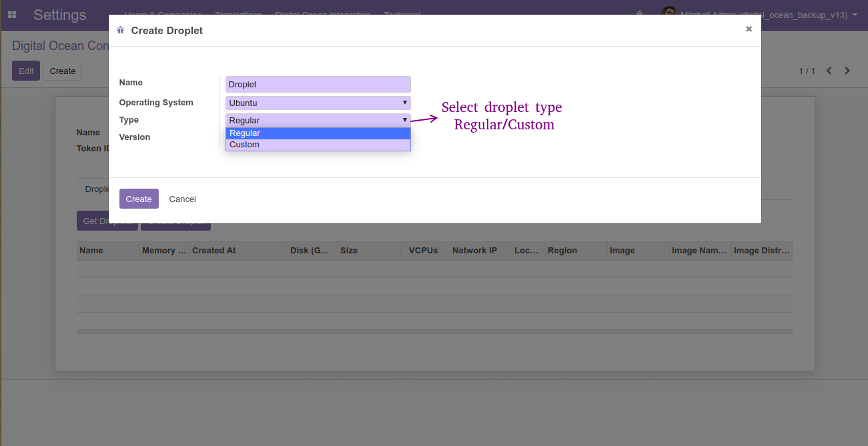Click the Image Distr... column header
Viewport: 868px width, 446px height.
(x=763, y=251)
